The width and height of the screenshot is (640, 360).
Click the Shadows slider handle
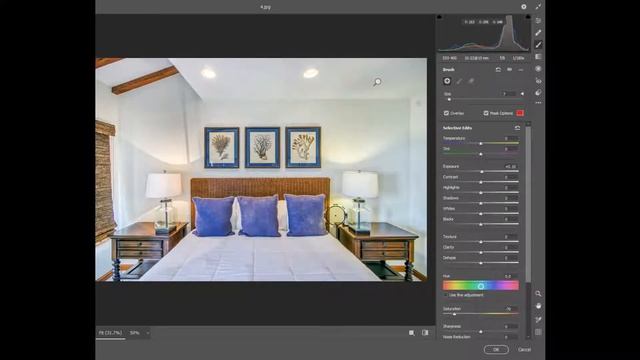click(x=481, y=203)
